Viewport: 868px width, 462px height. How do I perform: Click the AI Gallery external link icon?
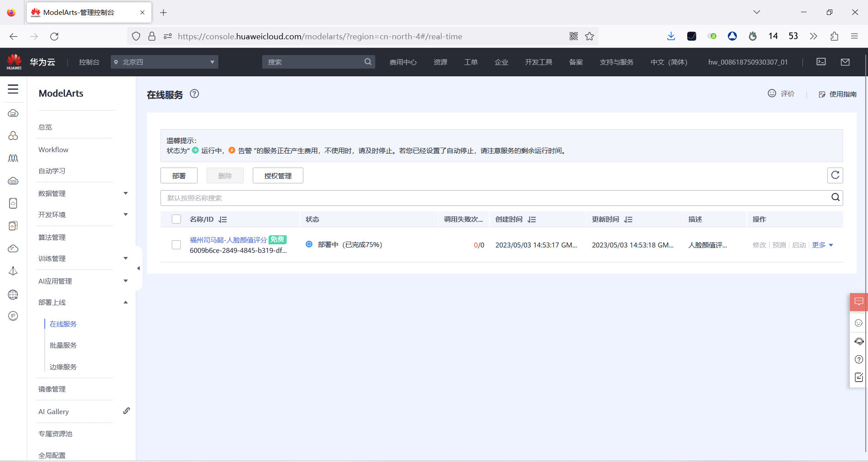127,411
